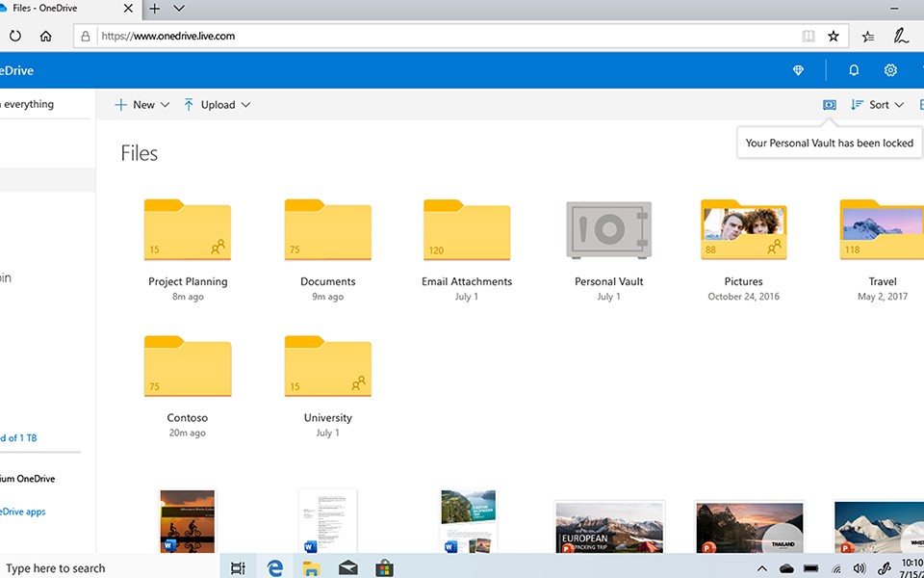
Task: Open the premium diamond icon in OneDrive header
Action: [x=799, y=70]
